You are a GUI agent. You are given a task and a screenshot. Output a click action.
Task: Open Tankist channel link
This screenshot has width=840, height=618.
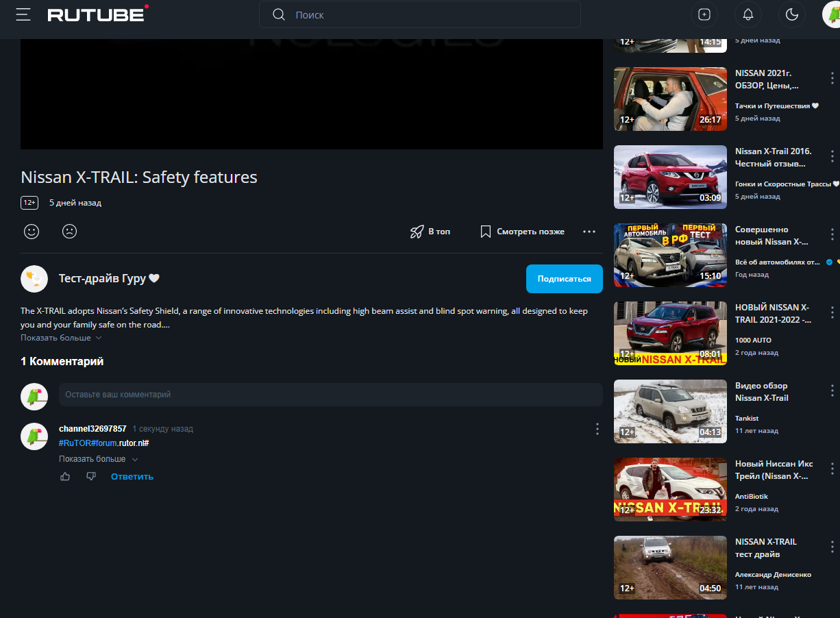pyautogui.click(x=747, y=419)
